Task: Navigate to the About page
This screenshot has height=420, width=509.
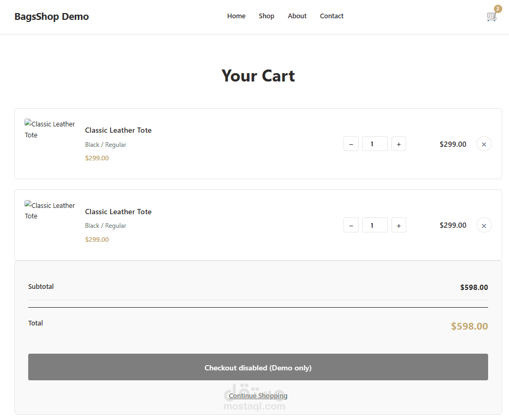Action: [297, 16]
